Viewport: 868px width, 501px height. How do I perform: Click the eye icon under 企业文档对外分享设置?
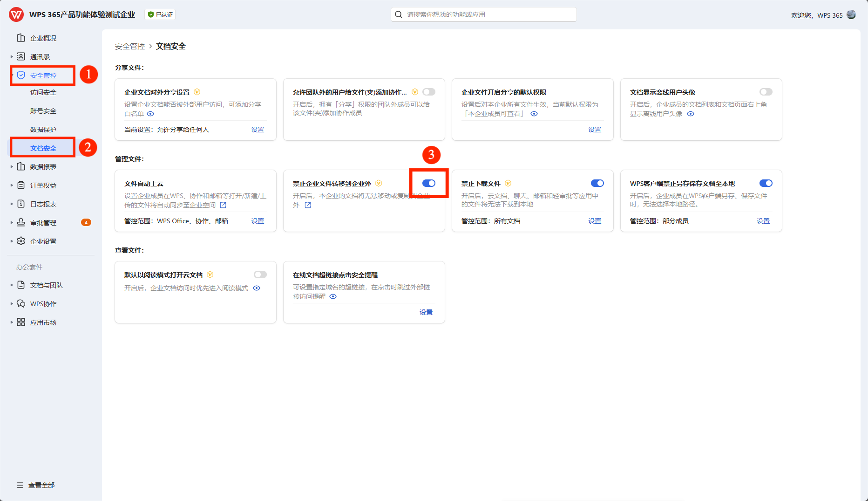pos(150,114)
